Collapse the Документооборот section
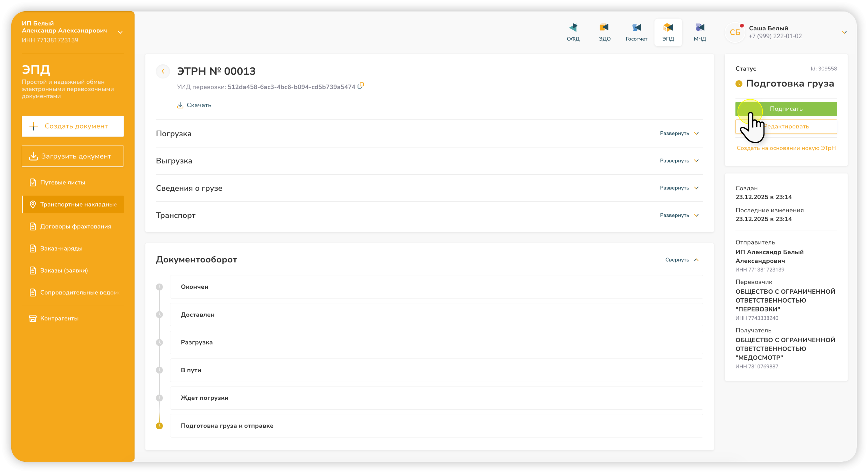This screenshot has width=868, height=473. 682,260
